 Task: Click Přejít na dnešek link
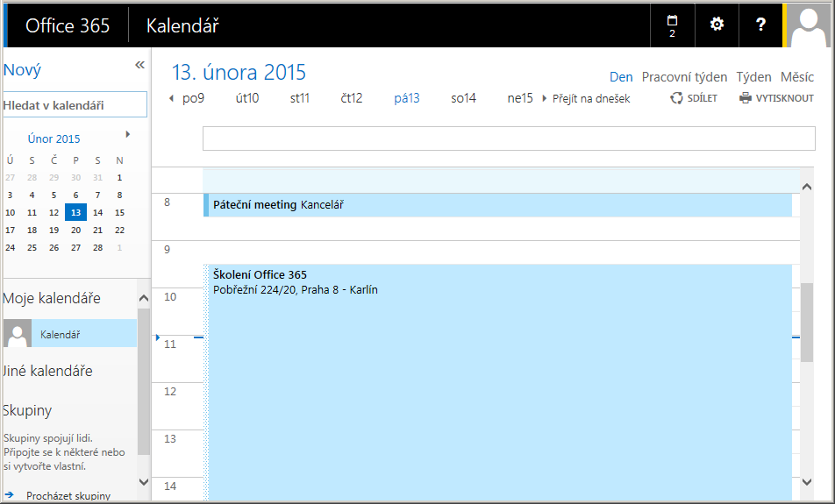[591, 98]
